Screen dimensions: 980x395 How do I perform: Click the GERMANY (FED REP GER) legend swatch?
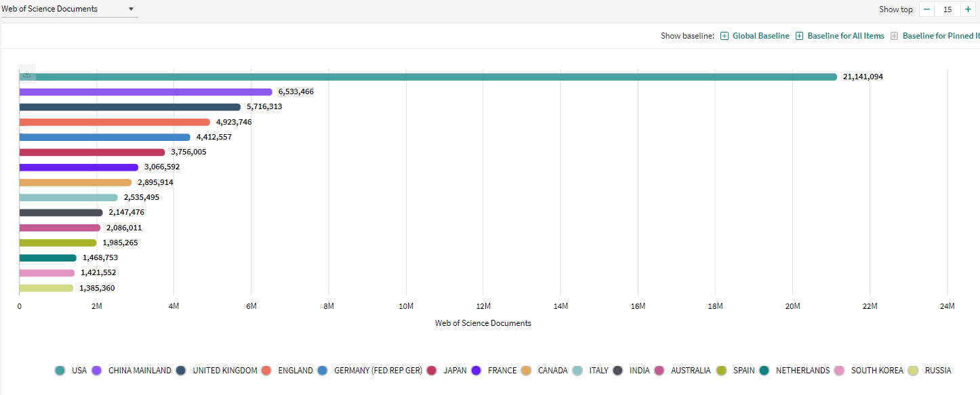pos(323,371)
